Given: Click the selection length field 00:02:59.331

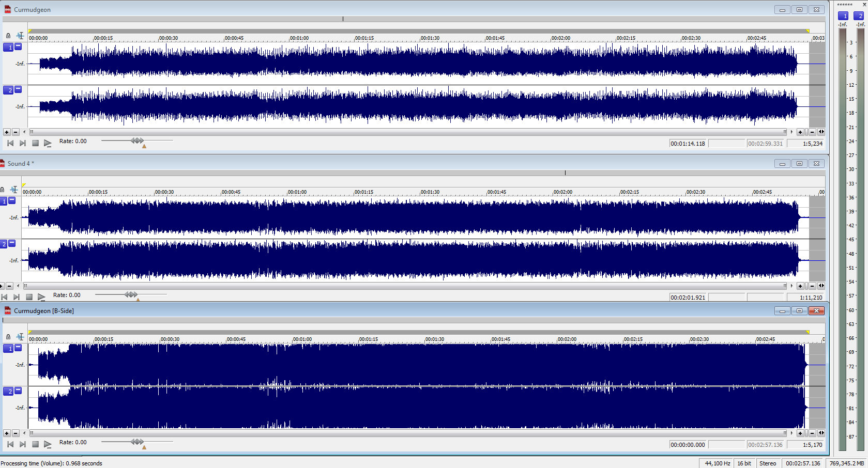Looking at the screenshot, I should click(x=766, y=144).
